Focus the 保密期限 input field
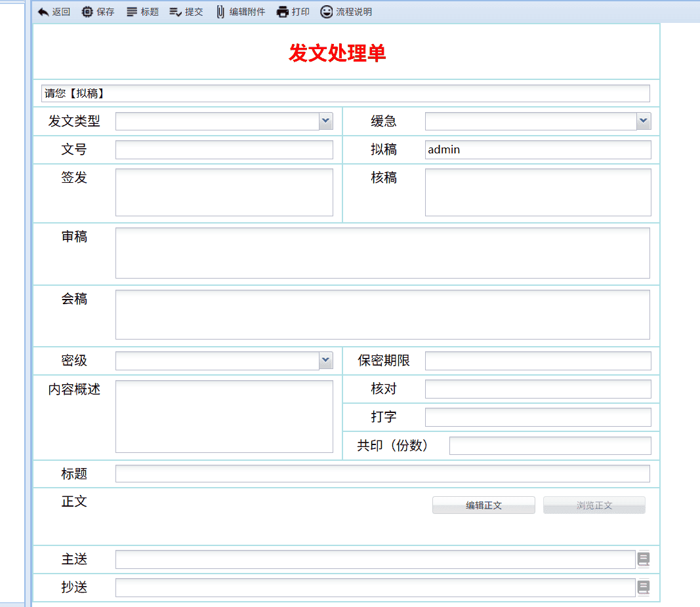The image size is (700, 607). [x=538, y=361]
